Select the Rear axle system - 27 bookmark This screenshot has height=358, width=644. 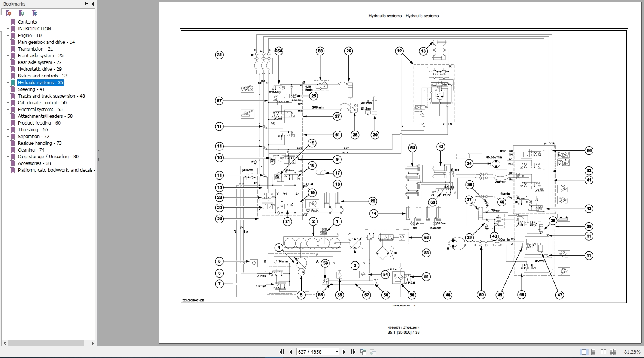pyautogui.click(x=40, y=62)
